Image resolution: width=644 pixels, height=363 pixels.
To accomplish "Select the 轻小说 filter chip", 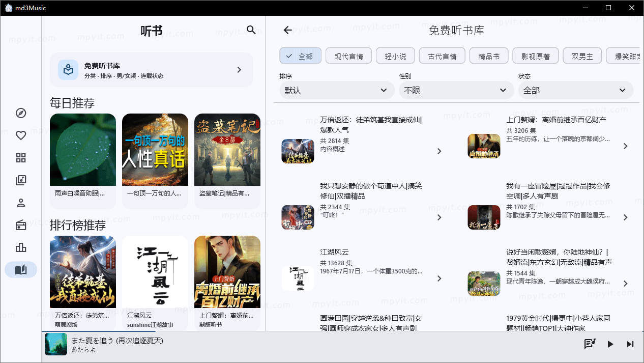I will [x=395, y=56].
